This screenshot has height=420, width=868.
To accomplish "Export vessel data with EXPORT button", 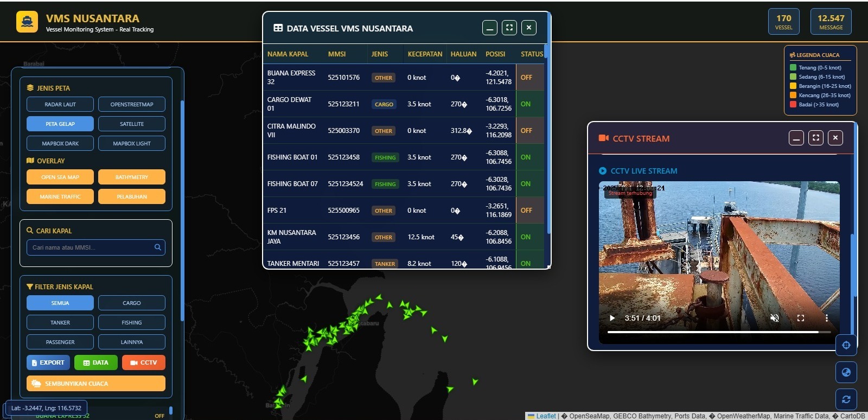I will point(48,362).
